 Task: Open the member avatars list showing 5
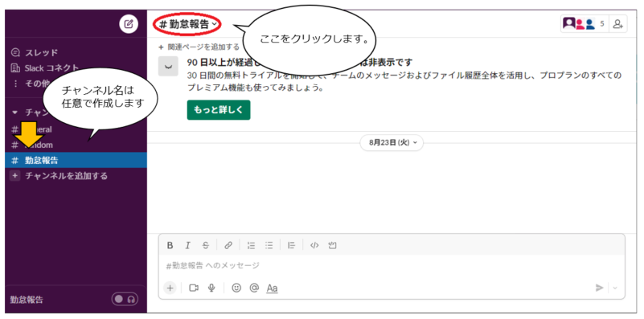[x=585, y=24]
